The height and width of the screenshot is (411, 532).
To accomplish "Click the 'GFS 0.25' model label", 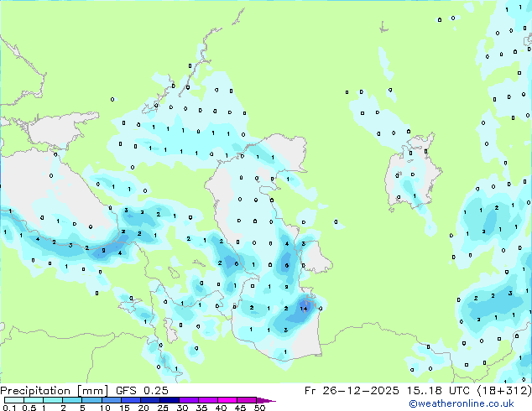I will [x=142, y=391].
